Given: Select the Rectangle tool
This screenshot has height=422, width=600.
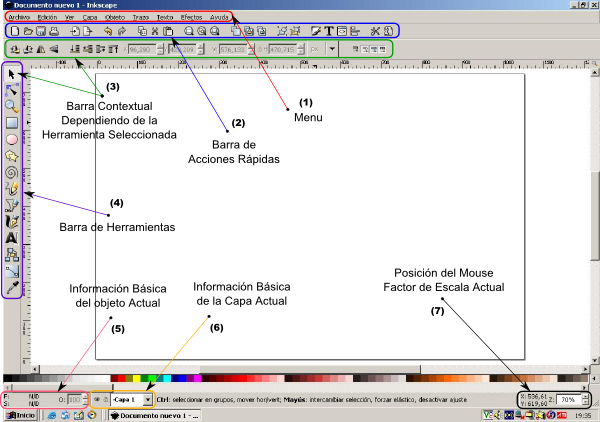Looking at the screenshot, I should (x=11, y=123).
